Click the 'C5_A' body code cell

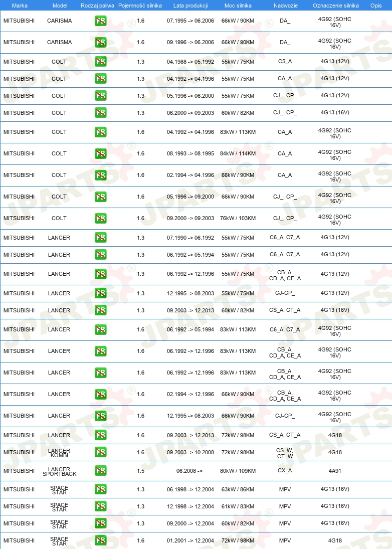pos(285,61)
